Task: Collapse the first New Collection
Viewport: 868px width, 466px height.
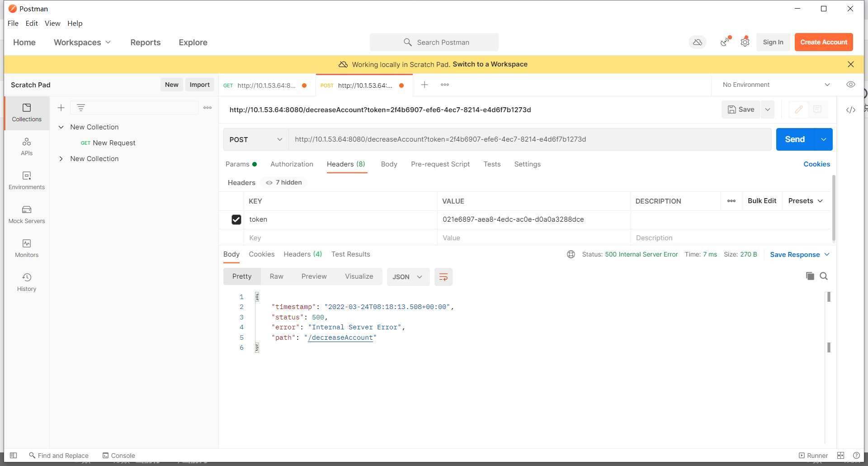Action: click(61, 127)
